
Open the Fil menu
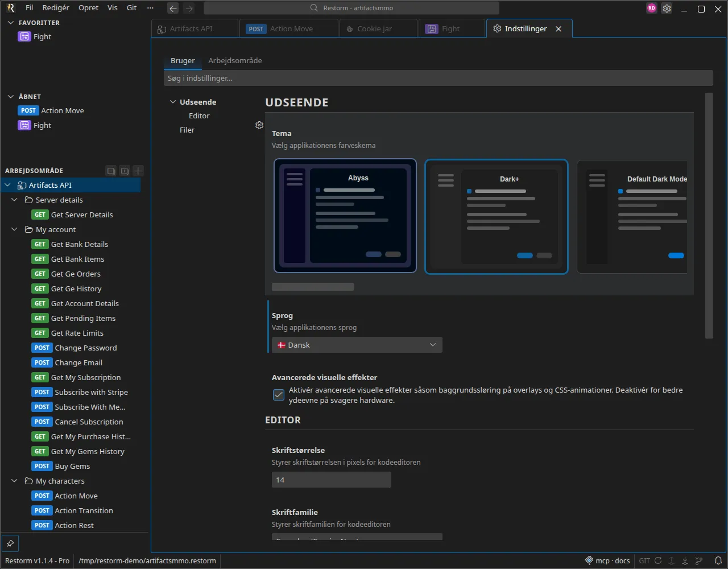coord(30,8)
